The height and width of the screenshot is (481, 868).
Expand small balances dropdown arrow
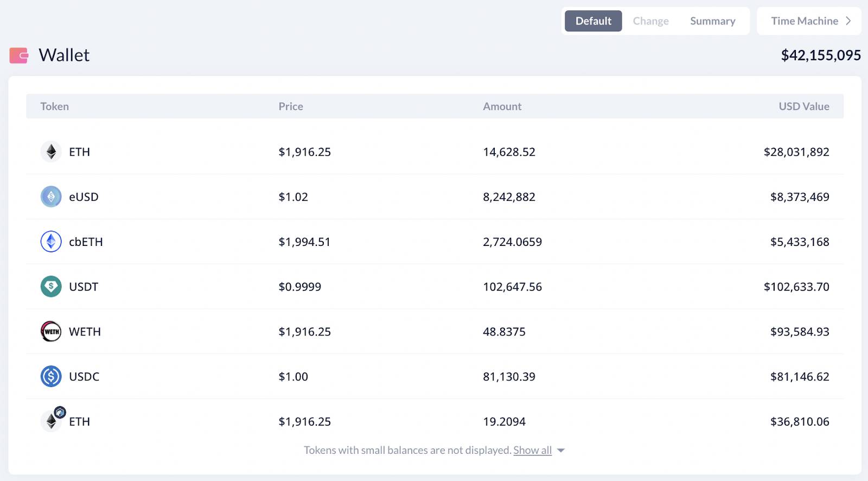(x=561, y=451)
